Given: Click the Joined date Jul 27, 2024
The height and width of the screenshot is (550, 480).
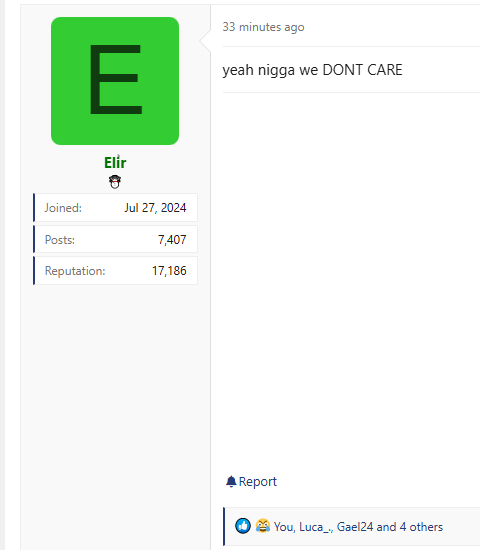Looking at the screenshot, I should (155, 208).
